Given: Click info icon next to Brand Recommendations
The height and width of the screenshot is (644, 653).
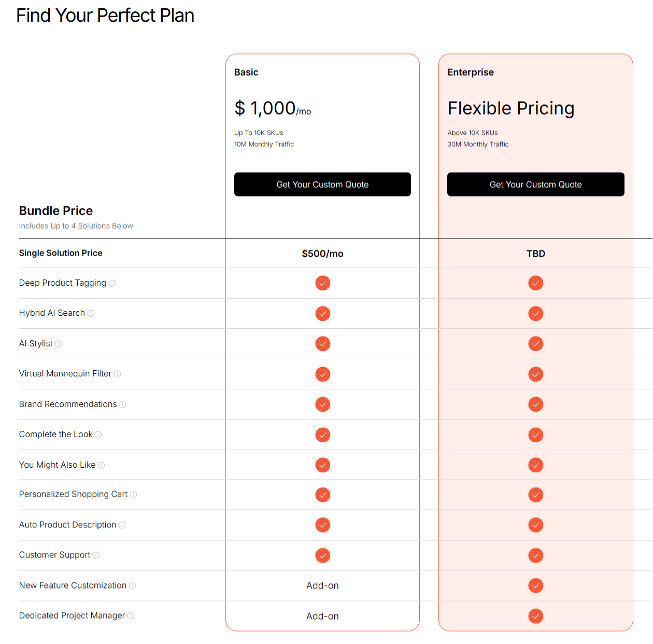Looking at the screenshot, I should pyautogui.click(x=122, y=404).
